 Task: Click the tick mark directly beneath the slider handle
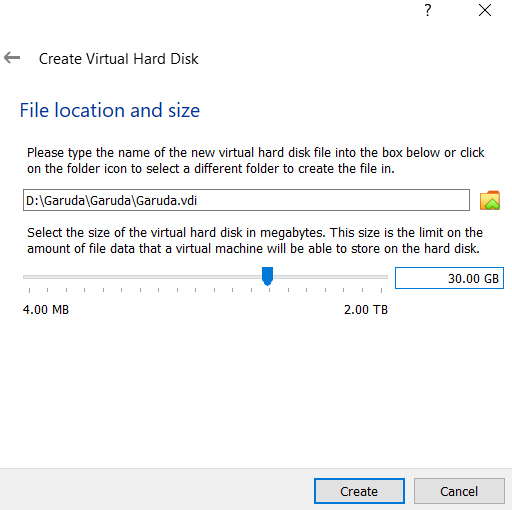pos(269,290)
